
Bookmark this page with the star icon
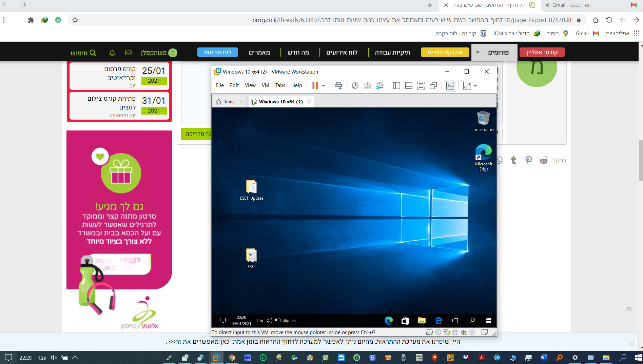[75, 20]
